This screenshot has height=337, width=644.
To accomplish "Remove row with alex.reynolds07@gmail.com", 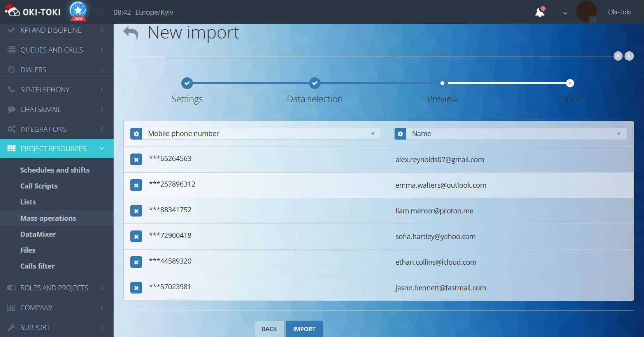I will (136, 159).
